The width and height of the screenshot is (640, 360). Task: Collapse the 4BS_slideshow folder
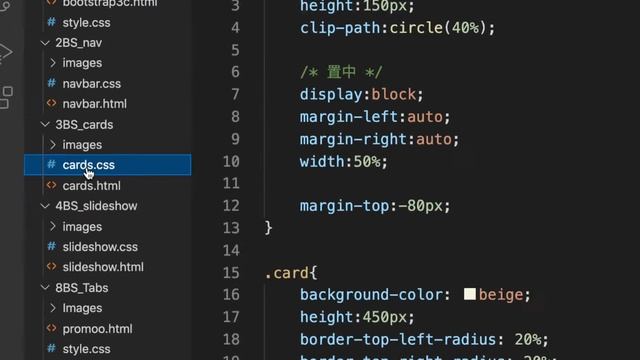pos(45,206)
